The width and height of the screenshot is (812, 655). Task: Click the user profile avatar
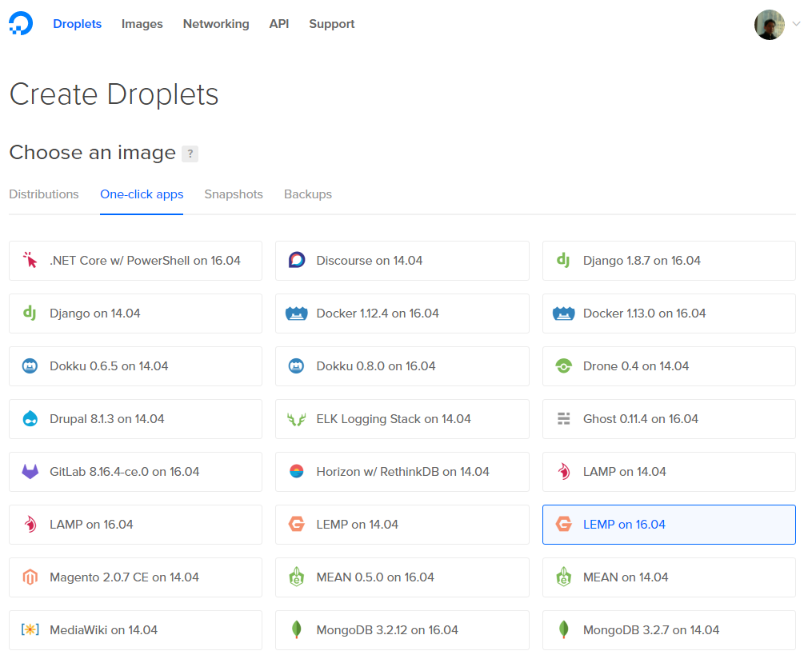[770, 24]
